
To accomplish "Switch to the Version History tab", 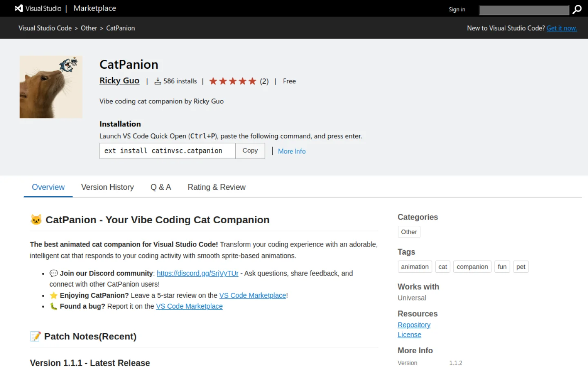I will tap(107, 187).
